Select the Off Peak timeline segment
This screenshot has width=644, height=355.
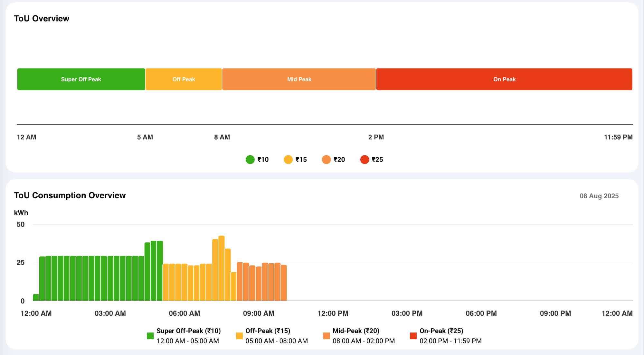click(x=184, y=79)
